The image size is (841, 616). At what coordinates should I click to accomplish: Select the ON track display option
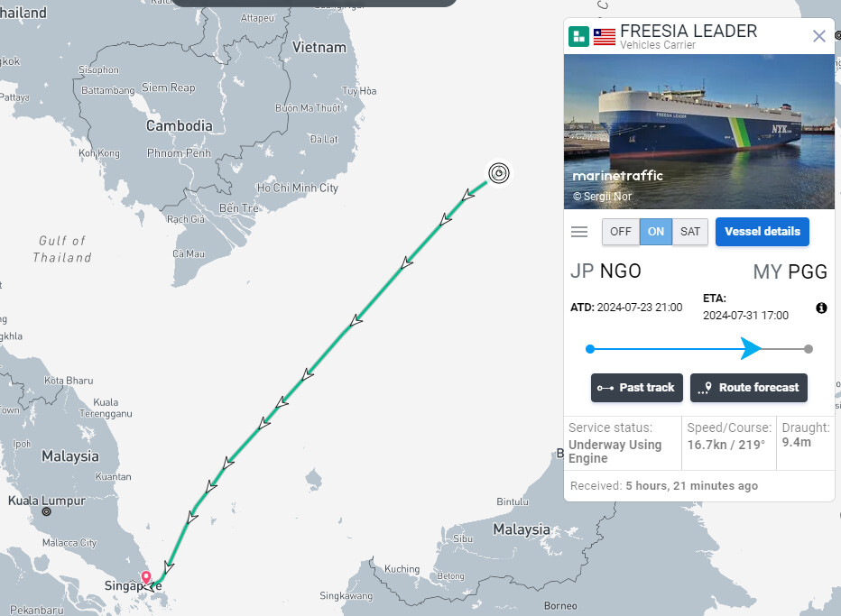(655, 232)
